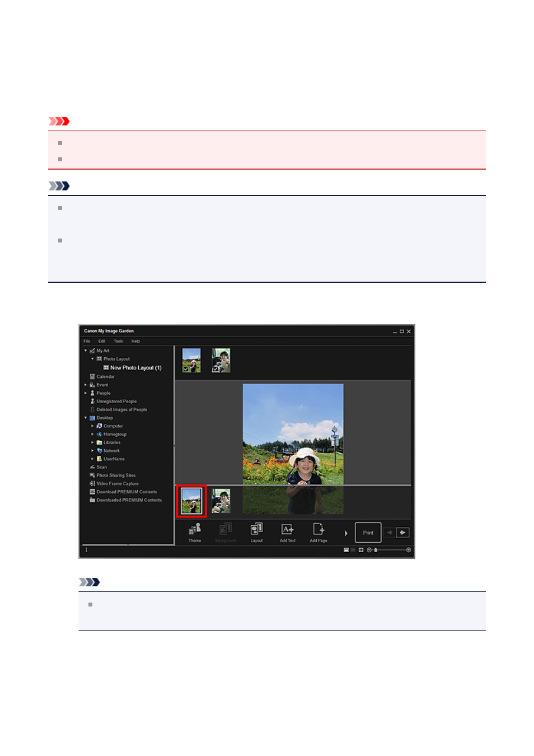Screen dimensions: 534x756
Task: Collapse the Photo Layout node
Action: click(x=92, y=359)
